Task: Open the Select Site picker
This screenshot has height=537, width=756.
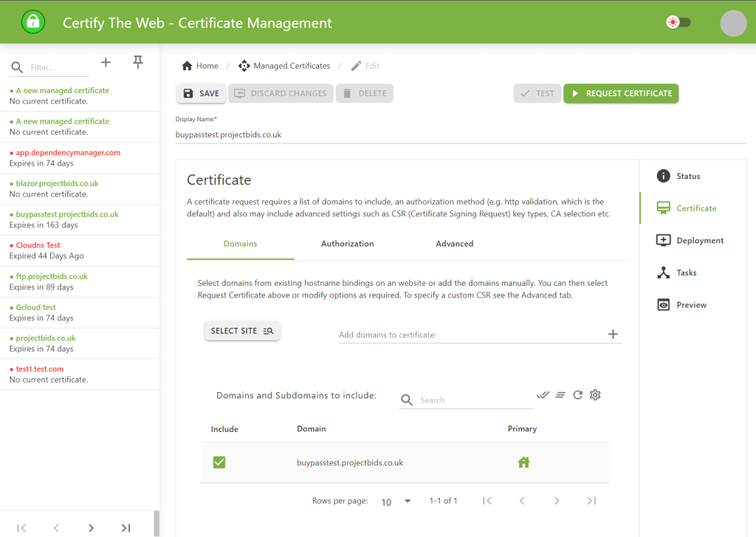Action: click(242, 330)
